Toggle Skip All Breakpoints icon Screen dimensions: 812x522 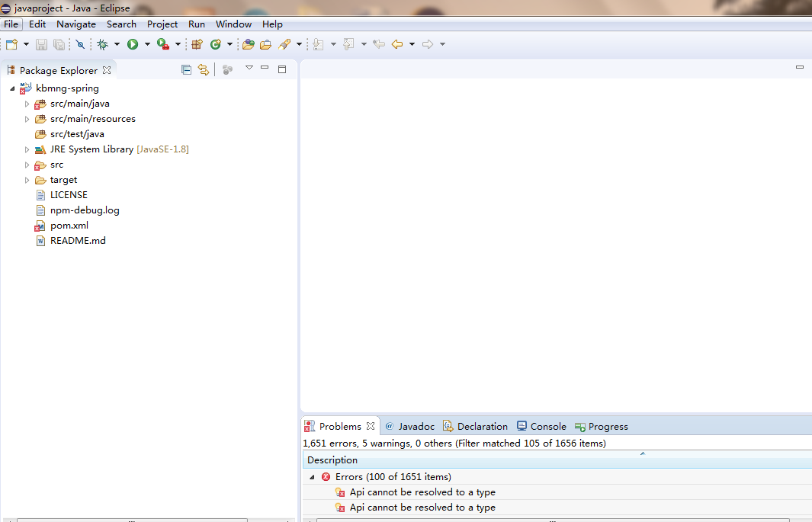[80, 44]
